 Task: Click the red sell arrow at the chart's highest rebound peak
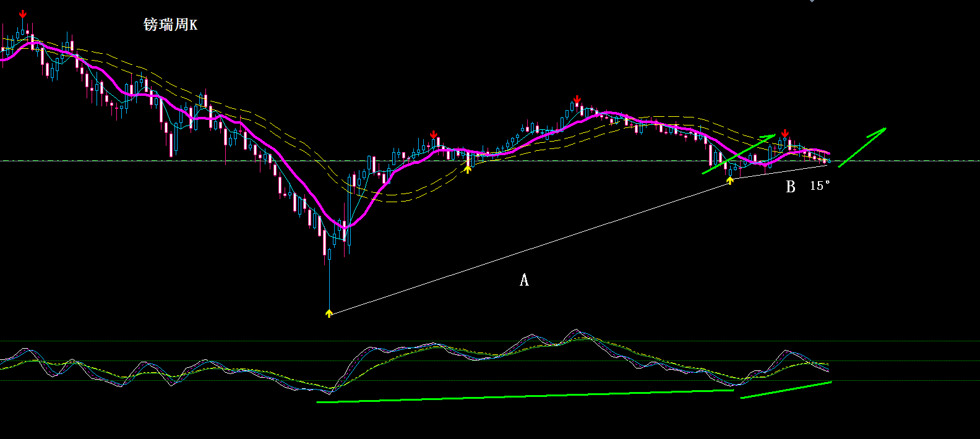(x=577, y=100)
